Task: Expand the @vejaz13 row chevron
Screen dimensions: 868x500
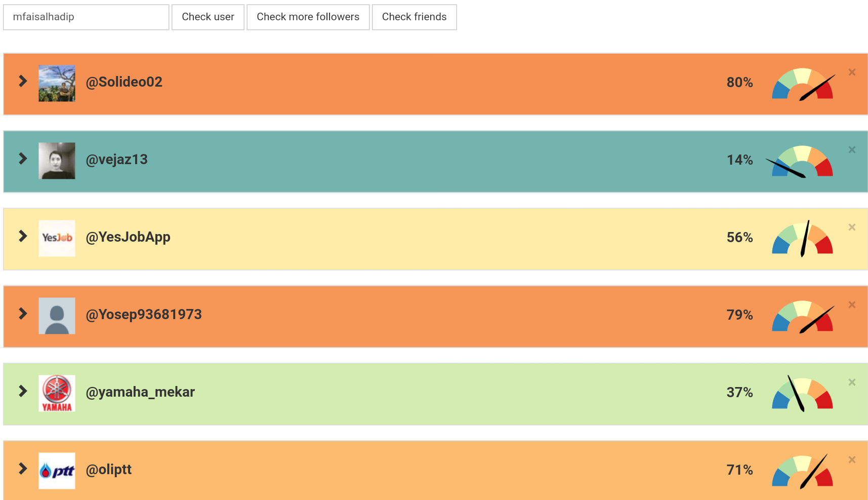Action: [x=23, y=159]
